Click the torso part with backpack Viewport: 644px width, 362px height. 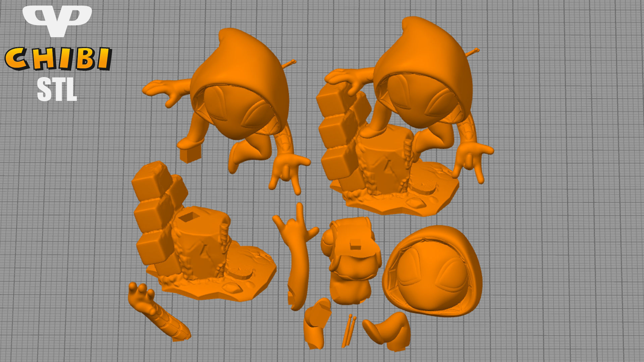[352, 261]
